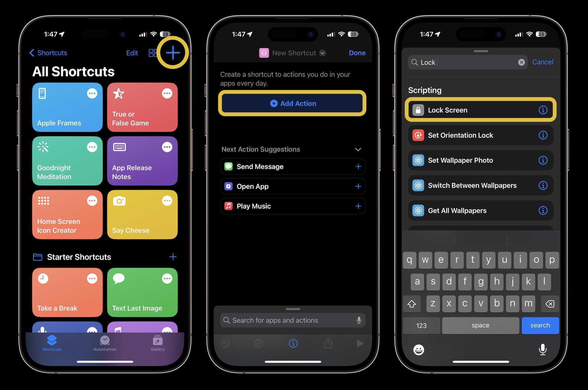This screenshot has height=390, width=588.
Task: Tap Add Action blue button
Action: (293, 103)
